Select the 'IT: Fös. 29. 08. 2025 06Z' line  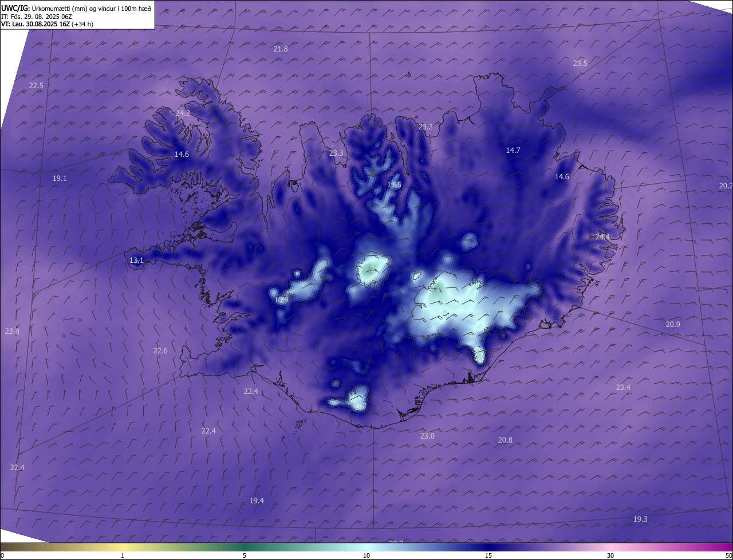click(36, 17)
